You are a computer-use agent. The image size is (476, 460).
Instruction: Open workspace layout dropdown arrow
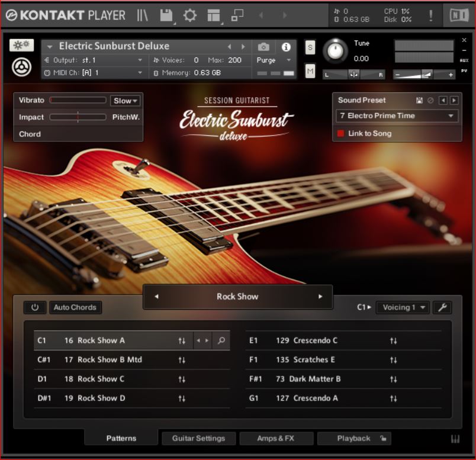coord(222,23)
